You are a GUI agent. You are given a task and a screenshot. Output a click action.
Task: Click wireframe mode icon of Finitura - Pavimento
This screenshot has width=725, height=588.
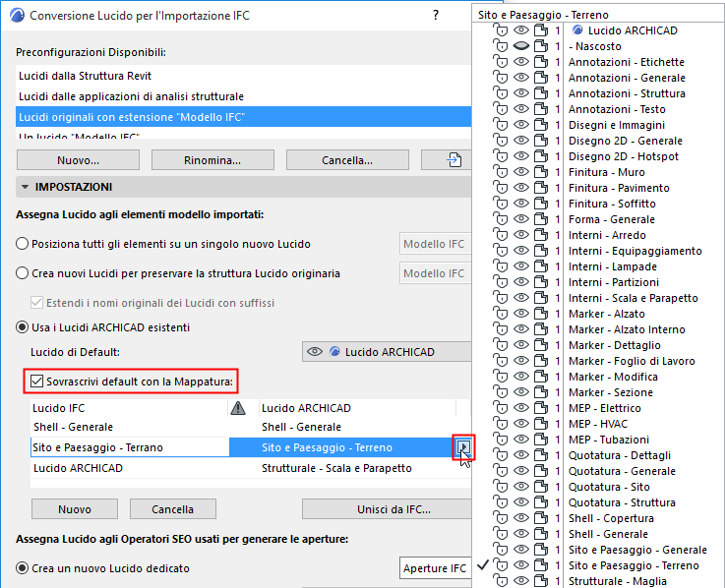pyautogui.click(x=541, y=187)
